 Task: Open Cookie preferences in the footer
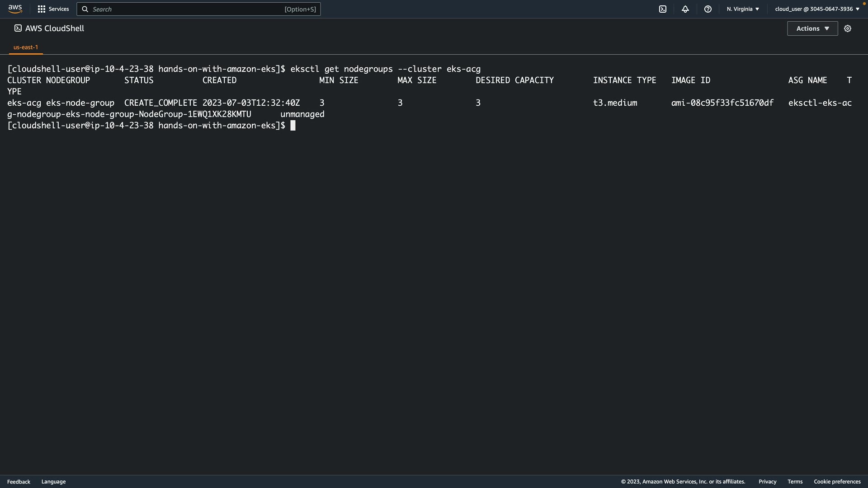(837, 482)
